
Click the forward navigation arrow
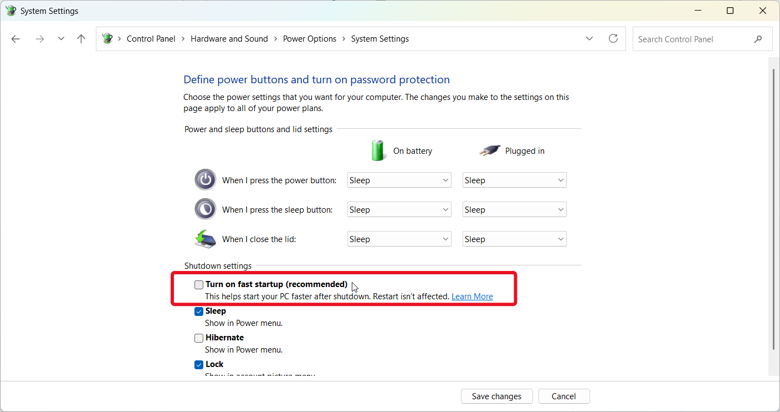tap(40, 39)
